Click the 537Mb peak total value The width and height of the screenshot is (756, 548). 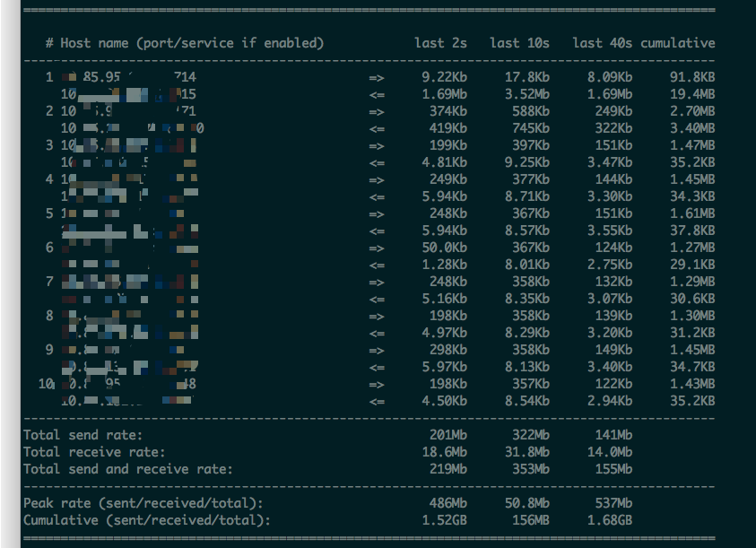(x=613, y=503)
